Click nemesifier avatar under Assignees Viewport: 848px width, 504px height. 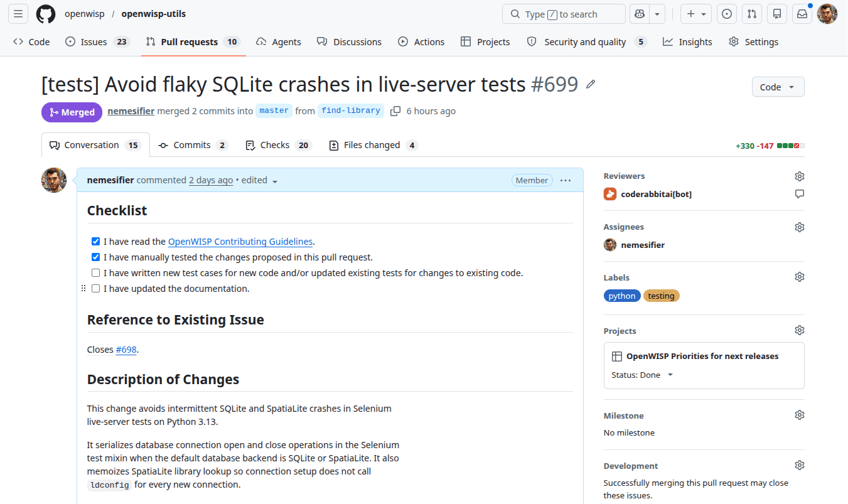coord(610,245)
